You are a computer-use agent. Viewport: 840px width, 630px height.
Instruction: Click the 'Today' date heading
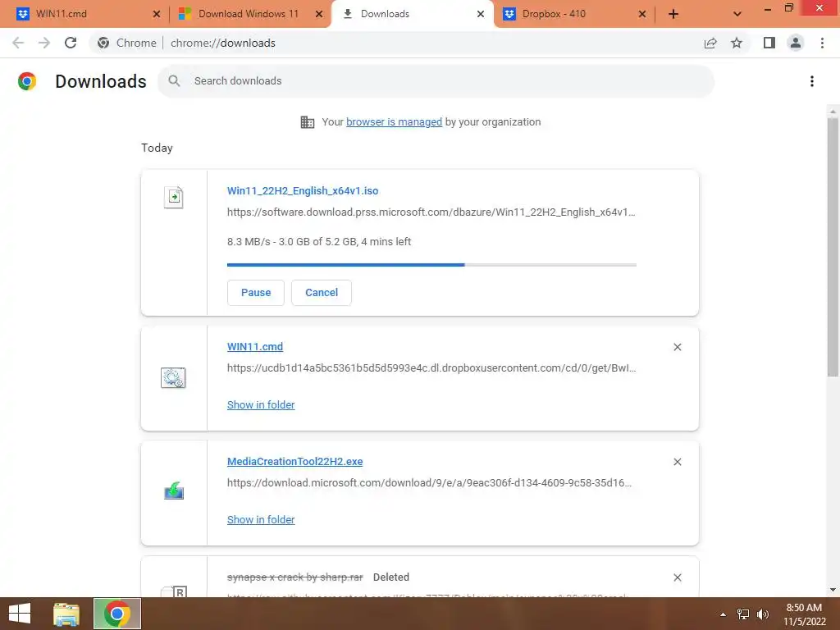click(157, 148)
